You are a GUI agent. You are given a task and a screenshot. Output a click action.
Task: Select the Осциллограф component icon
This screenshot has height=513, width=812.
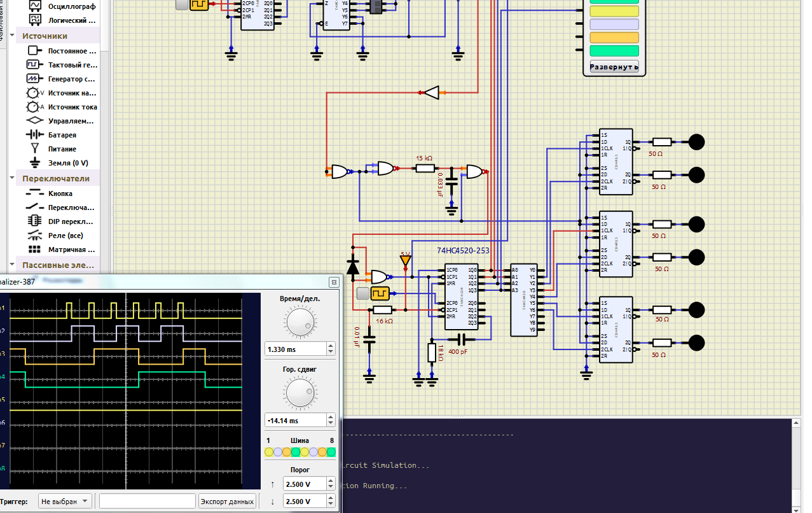click(35, 6)
